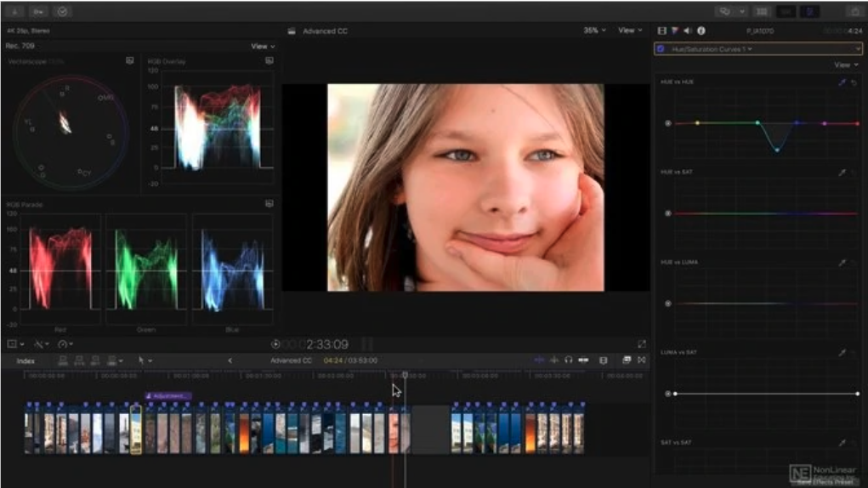Toggle timeline panel visibility in top toolbar
The height and width of the screenshot is (488, 868).
786,11
